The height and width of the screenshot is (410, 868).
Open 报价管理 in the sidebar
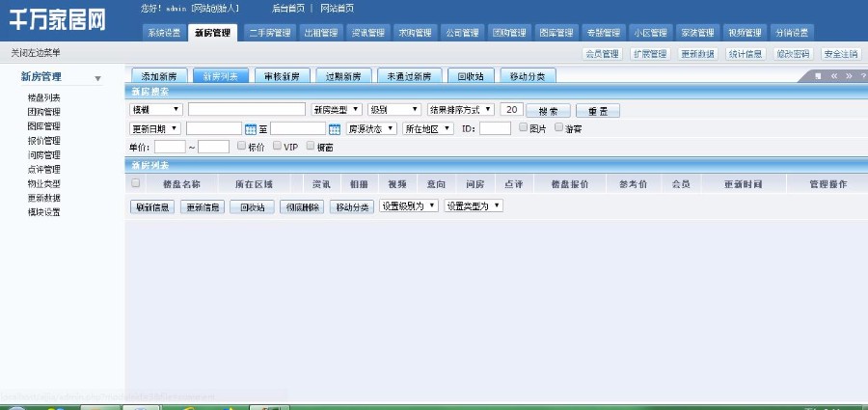click(43, 141)
